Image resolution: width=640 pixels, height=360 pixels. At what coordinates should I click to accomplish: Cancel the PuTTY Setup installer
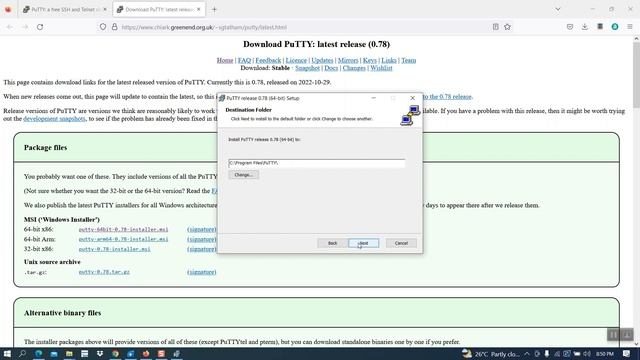click(401, 243)
